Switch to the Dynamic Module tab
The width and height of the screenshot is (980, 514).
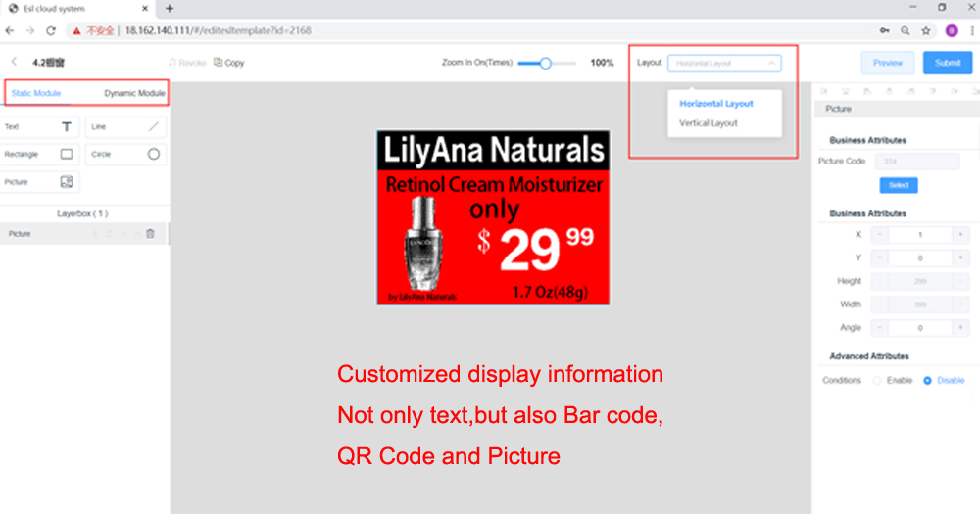pos(134,94)
